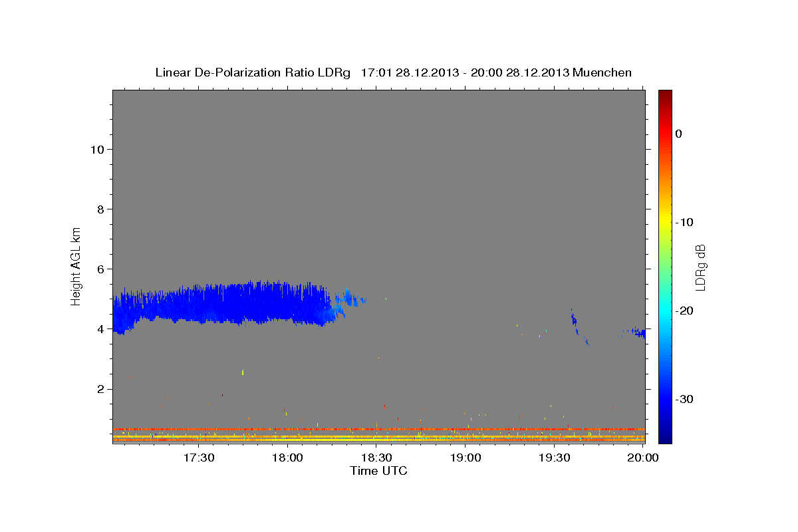This screenshot has height=532, width=798.
Task: Click the 17:30 time tick label
Action: click(198, 458)
